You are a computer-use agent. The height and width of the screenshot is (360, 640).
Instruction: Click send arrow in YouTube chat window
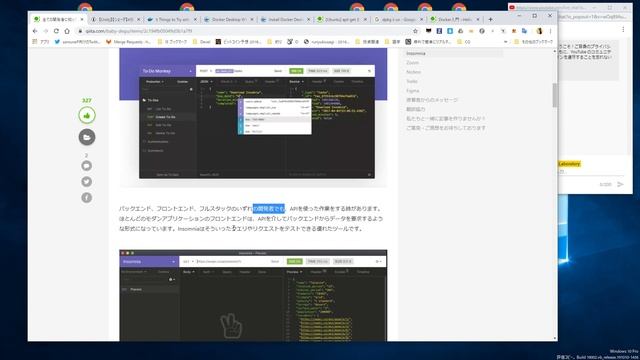point(620,184)
